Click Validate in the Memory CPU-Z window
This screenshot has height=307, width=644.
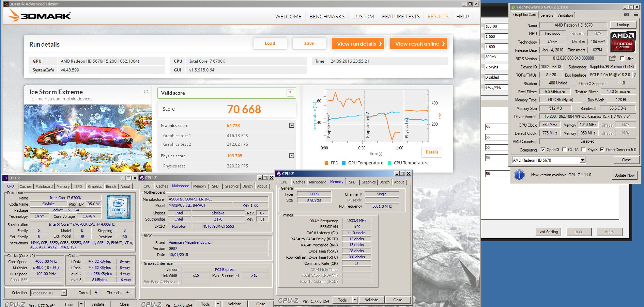pos(371,300)
